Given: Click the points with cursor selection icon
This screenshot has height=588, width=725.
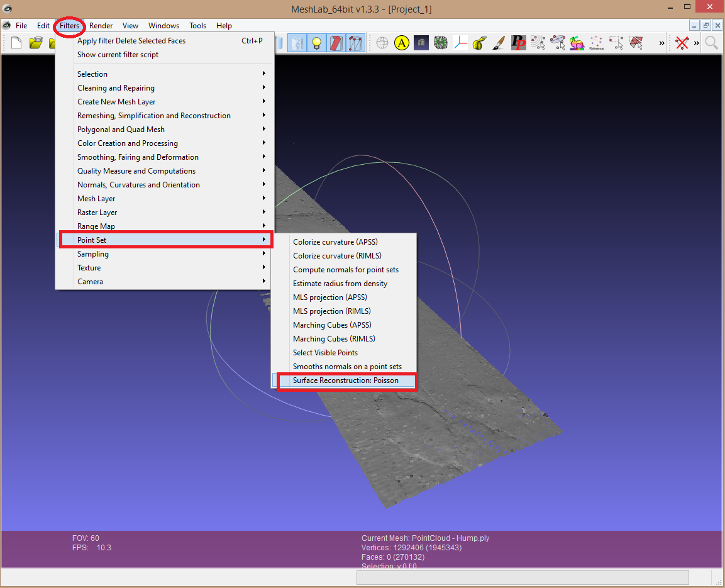Looking at the screenshot, I should 538,43.
